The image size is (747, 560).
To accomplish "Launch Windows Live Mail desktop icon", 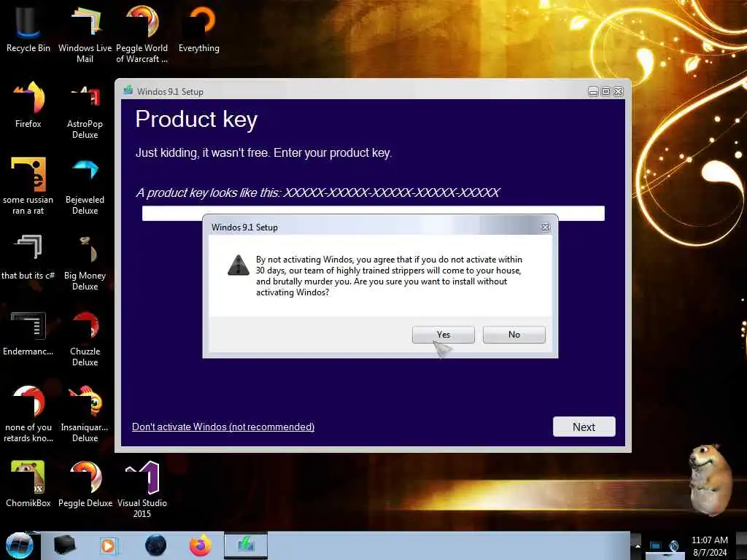I will coord(85,34).
